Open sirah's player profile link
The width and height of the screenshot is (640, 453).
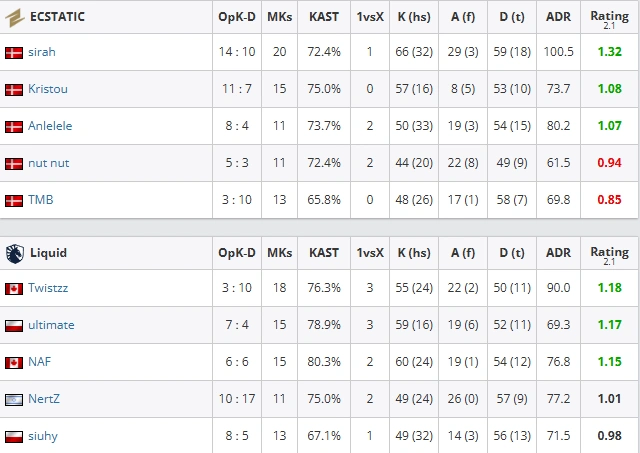(42, 52)
